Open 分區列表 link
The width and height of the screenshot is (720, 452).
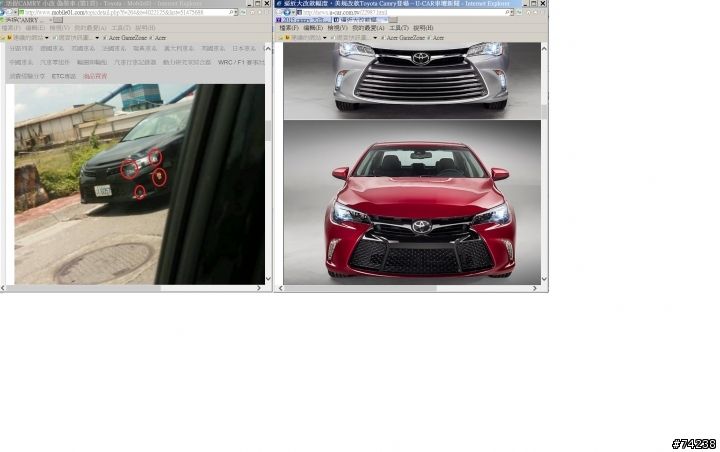coord(21,48)
